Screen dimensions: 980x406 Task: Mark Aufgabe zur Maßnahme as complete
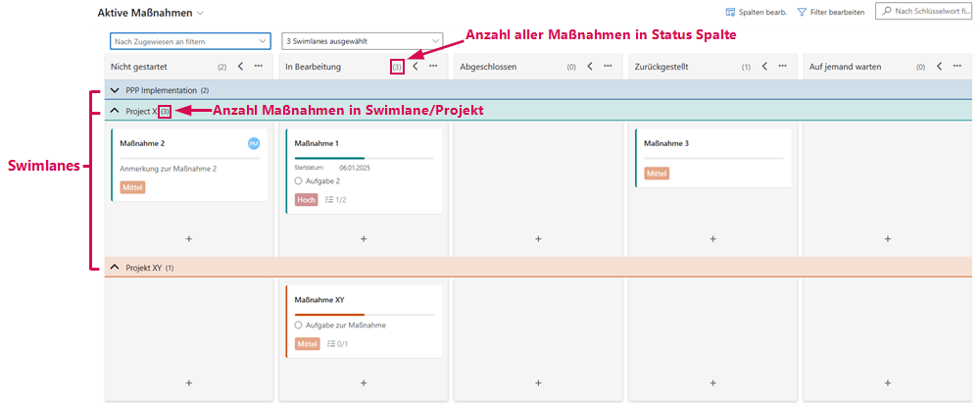pos(299,325)
